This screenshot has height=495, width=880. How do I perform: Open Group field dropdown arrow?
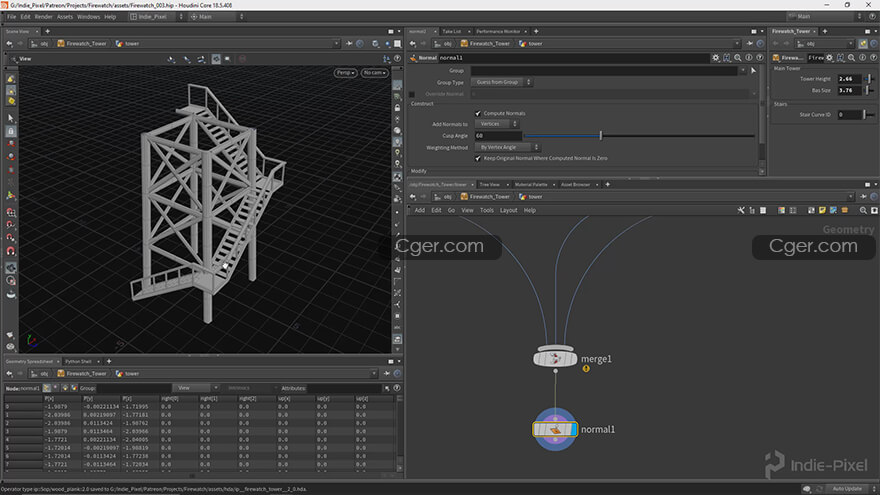point(743,71)
